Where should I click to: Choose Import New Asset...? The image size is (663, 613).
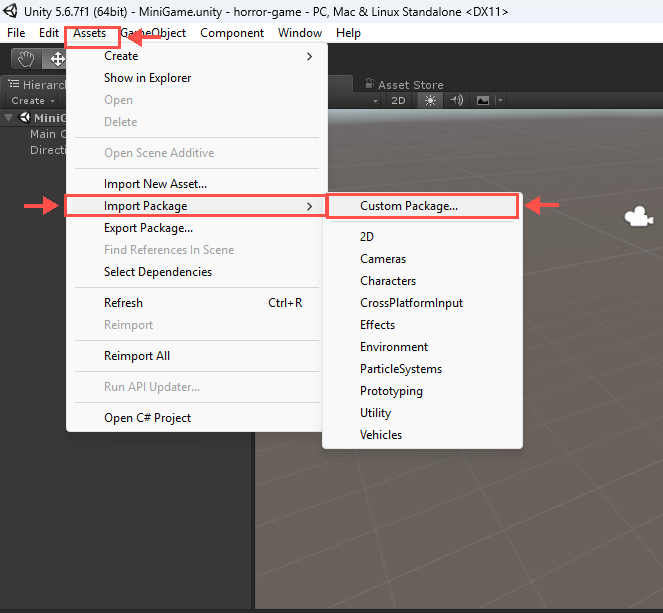tap(197, 184)
